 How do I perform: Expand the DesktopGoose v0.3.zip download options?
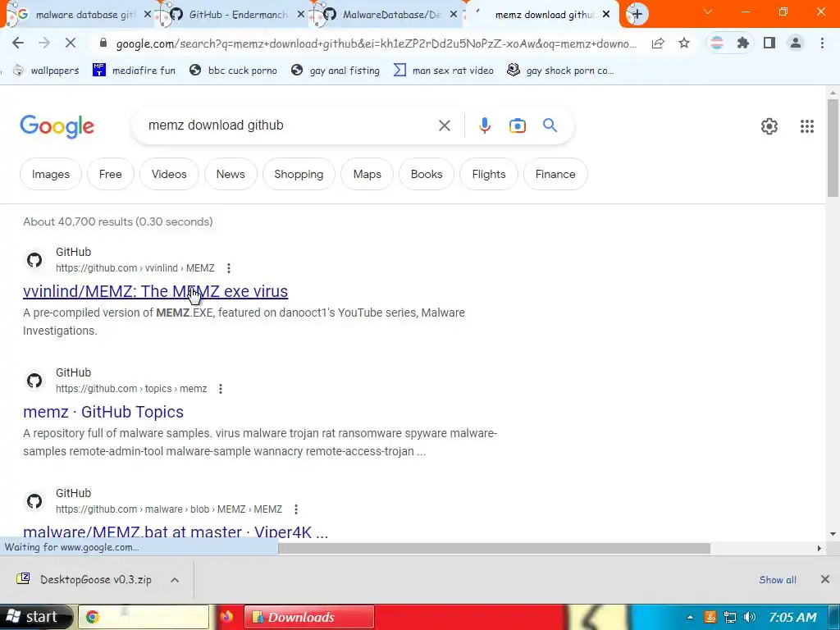click(175, 580)
